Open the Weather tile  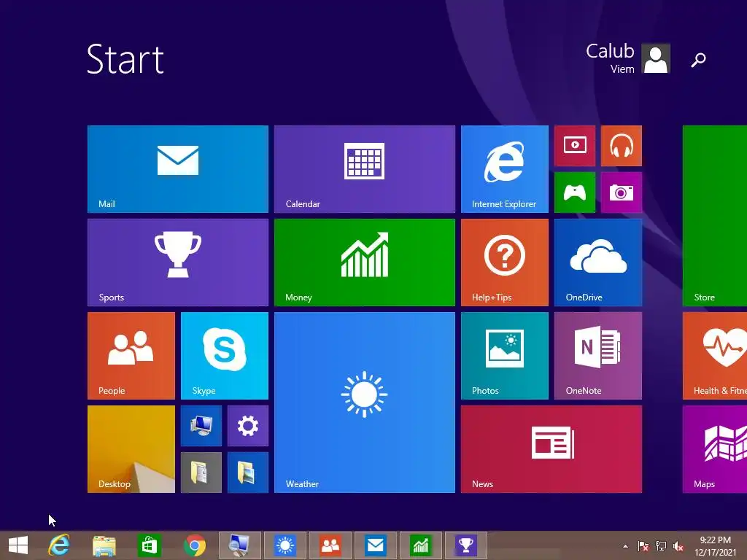[x=365, y=402]
